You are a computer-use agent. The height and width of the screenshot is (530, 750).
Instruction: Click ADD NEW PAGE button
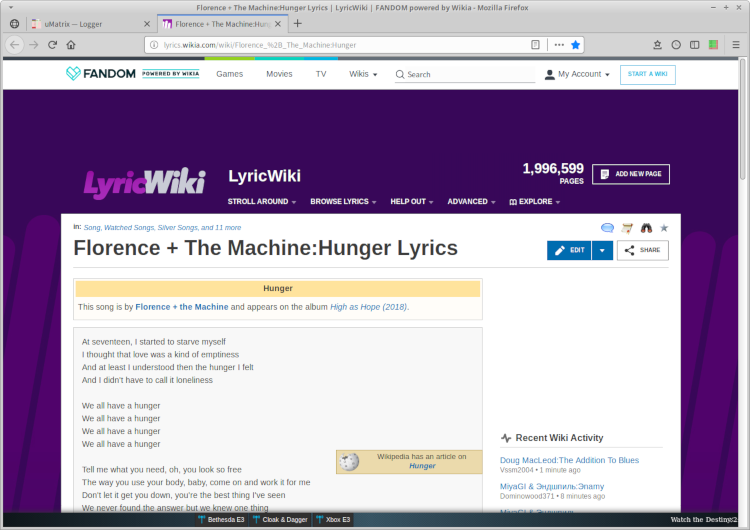point(630,174)
